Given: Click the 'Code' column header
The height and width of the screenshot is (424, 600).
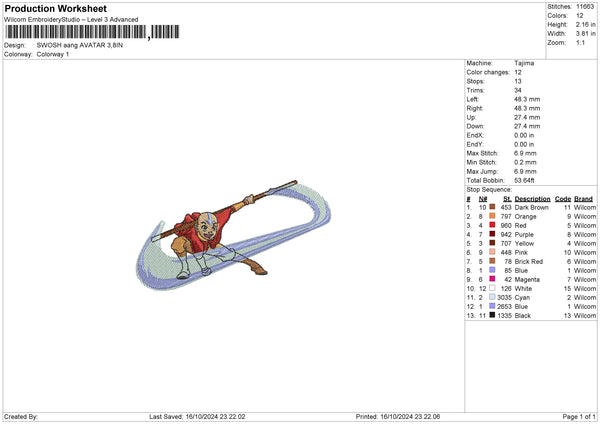Looking at the screenshot, I should (x=563, y=199).
